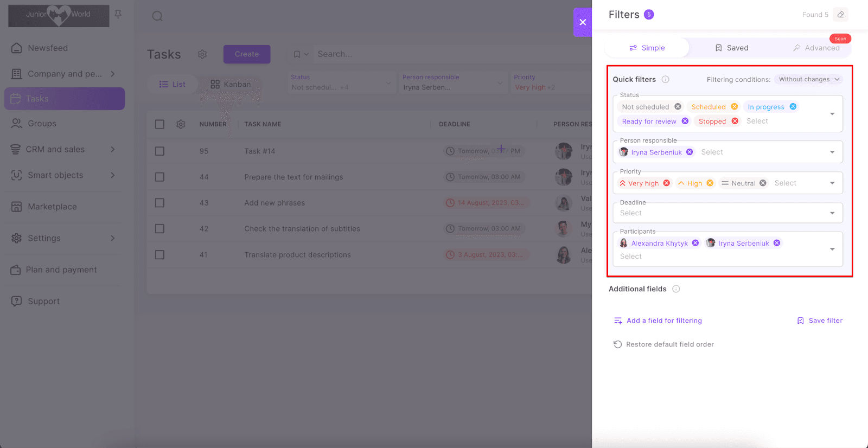Click the pin icon beside logo
This screenshot has height=448, width=868.
pos(118,14)
